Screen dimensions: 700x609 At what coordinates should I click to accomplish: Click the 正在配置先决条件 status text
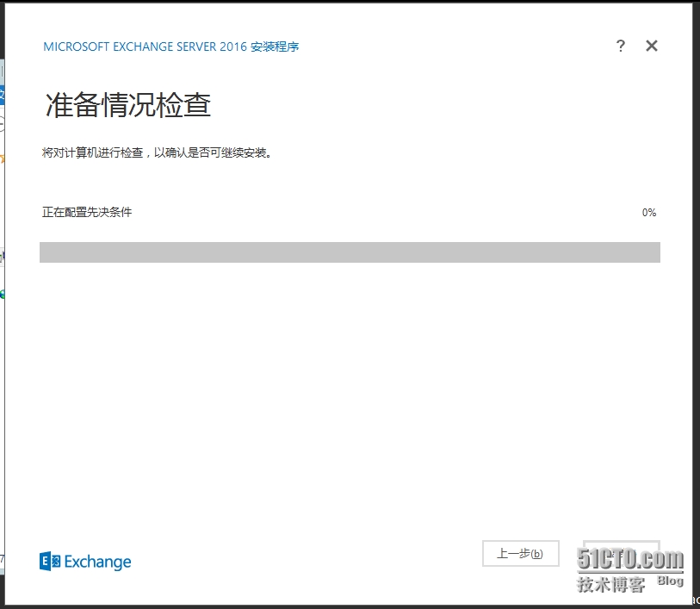coord(87,212)
